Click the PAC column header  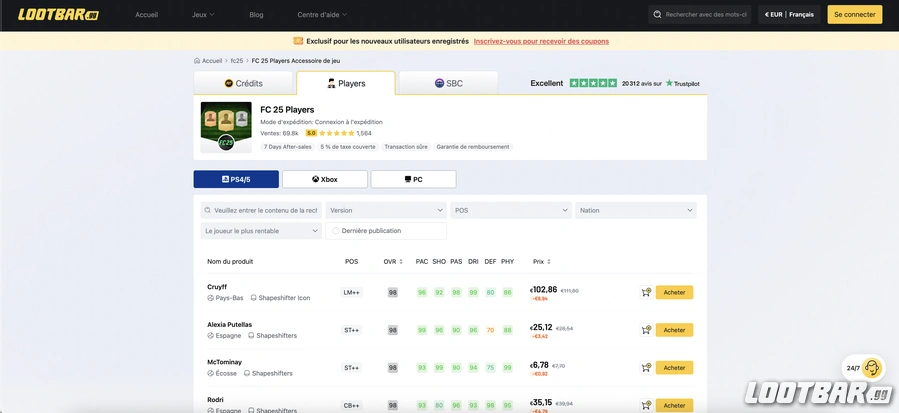[x=422, y=262]
